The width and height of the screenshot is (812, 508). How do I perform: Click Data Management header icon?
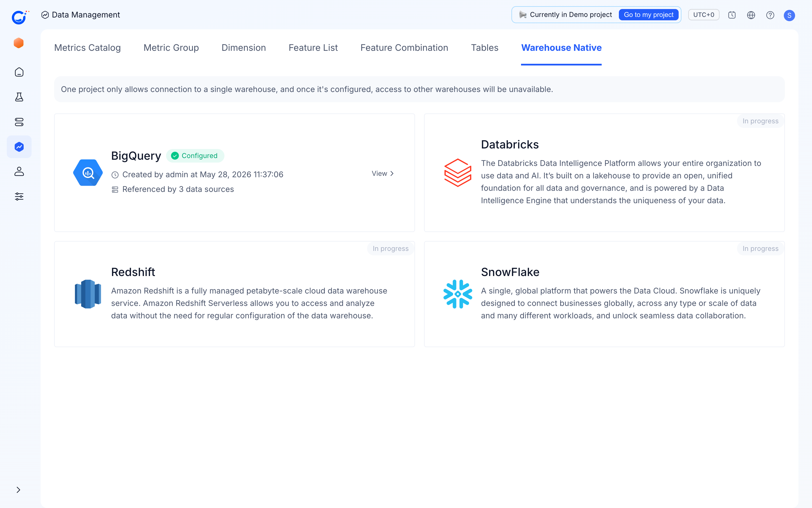[45, 15]
